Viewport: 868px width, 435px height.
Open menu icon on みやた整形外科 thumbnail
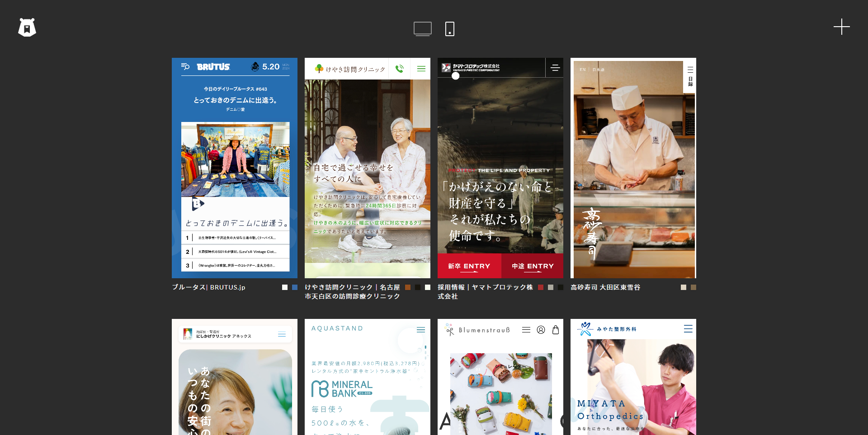(x=688, y=329)
